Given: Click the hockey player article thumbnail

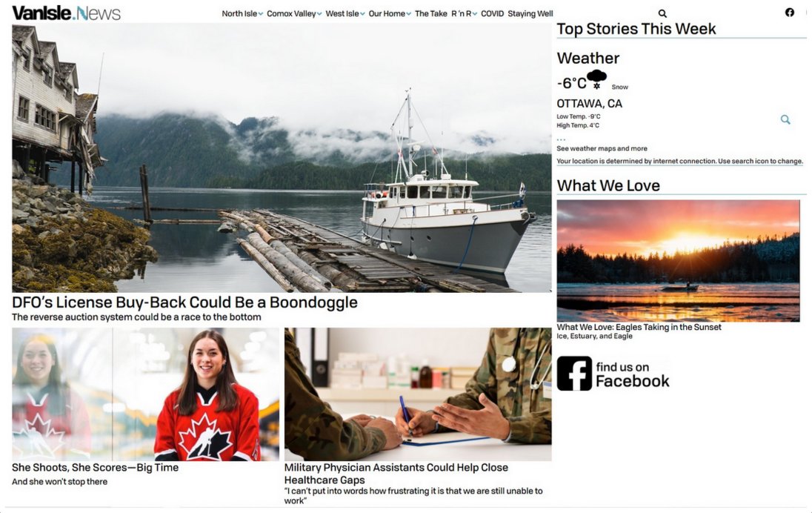Looking at the screenshot, I should (x=145, y=394).
